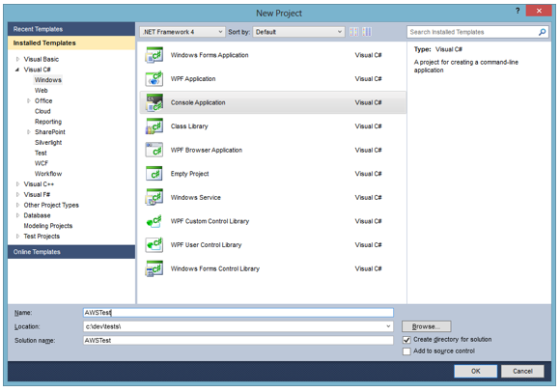Screen dimensions: 560x392
Task: Open the Online Templates section
Action: point(71,252)
